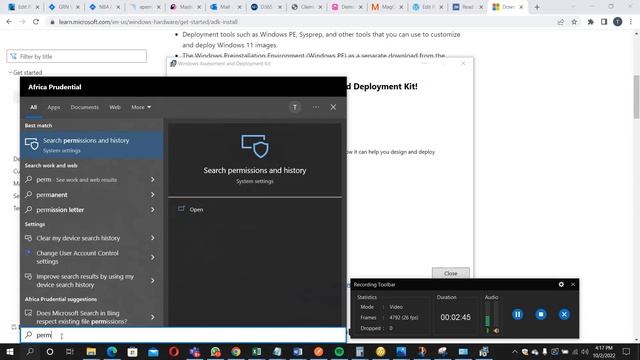Click the search box containing 'perm'

coord(183,335)
